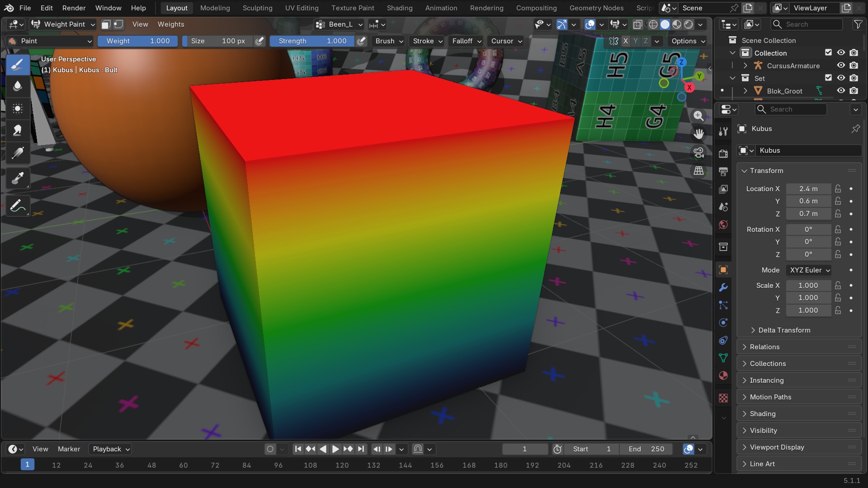868x488 pixels.
Task: Click the pan view hand icon
Action: point(698,134)
